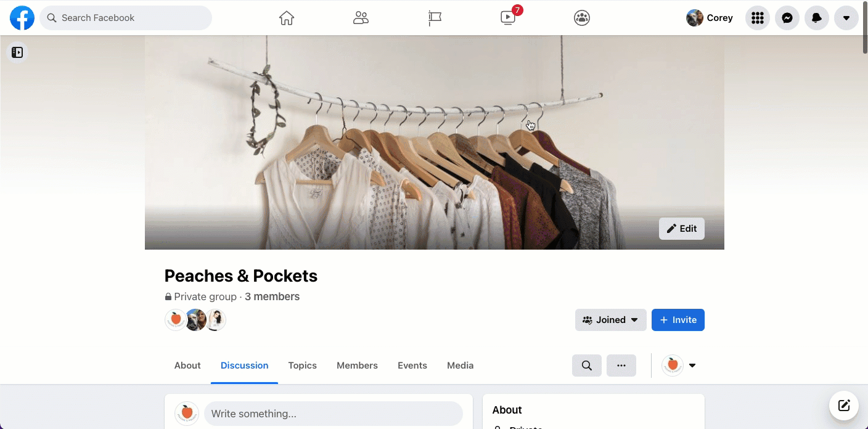Expand the account dropdown arrow

(846, 18)
